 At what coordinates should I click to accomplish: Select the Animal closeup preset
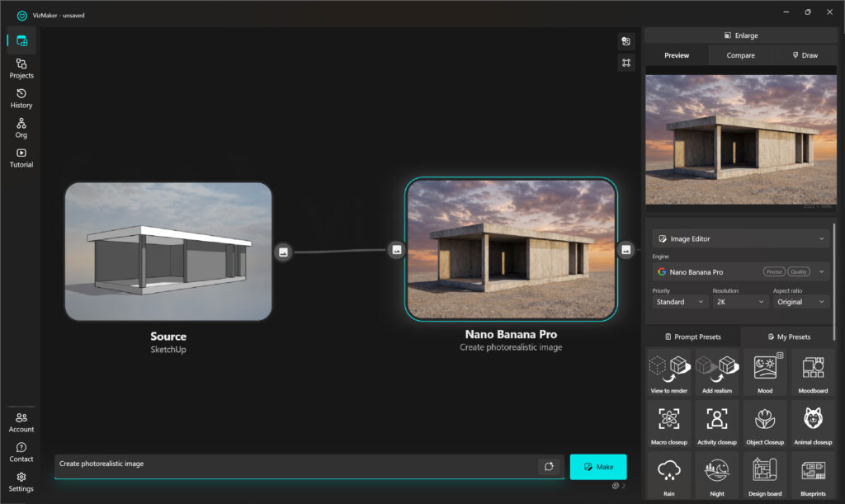[x=813, y=424]
